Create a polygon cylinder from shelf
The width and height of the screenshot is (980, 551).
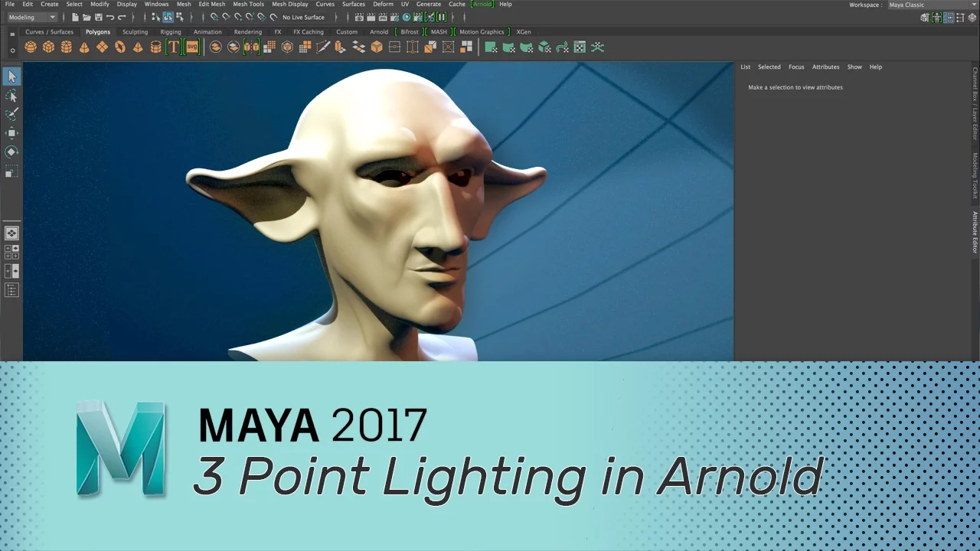click(x=67, y=47)
